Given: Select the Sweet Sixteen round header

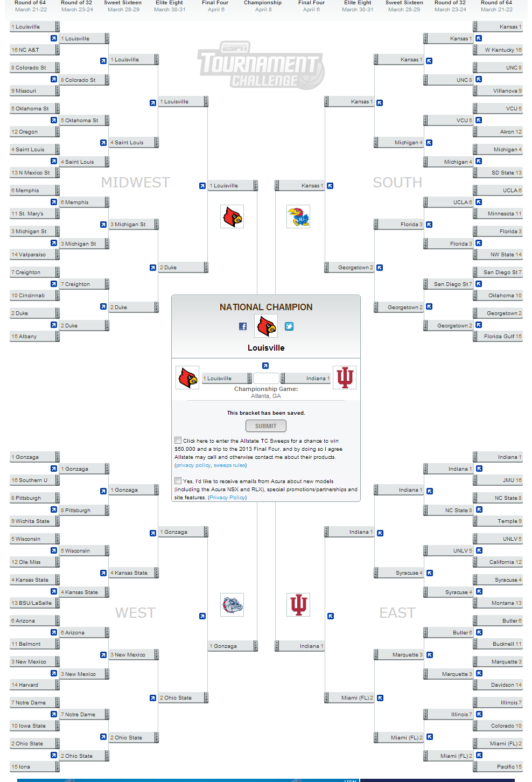Looking at the screenshot, I should (x=124, y=5).
